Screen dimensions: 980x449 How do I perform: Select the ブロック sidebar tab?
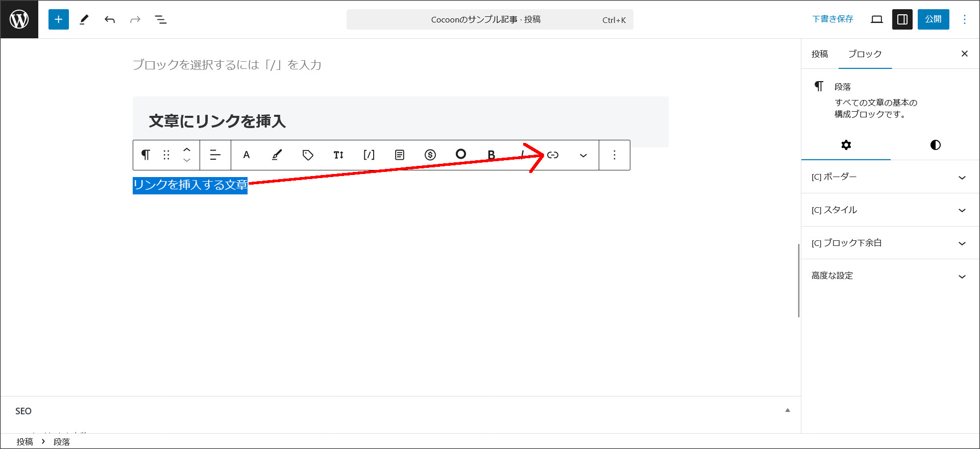coord(865,54)
